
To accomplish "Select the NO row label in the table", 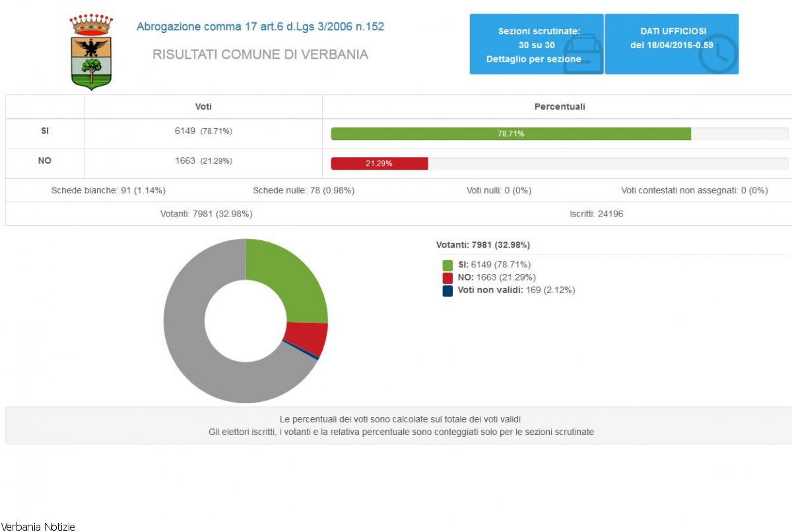I will tap(45, 161).
